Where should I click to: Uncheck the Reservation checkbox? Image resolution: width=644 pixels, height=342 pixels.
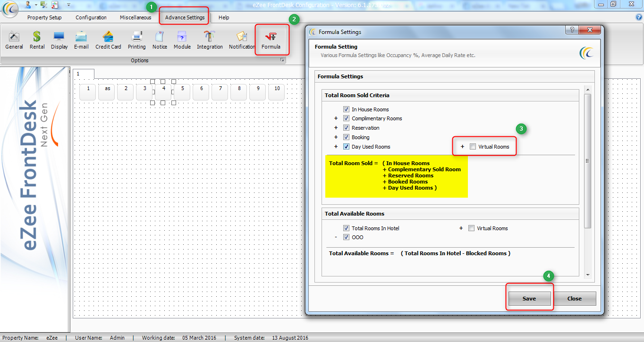346,128
